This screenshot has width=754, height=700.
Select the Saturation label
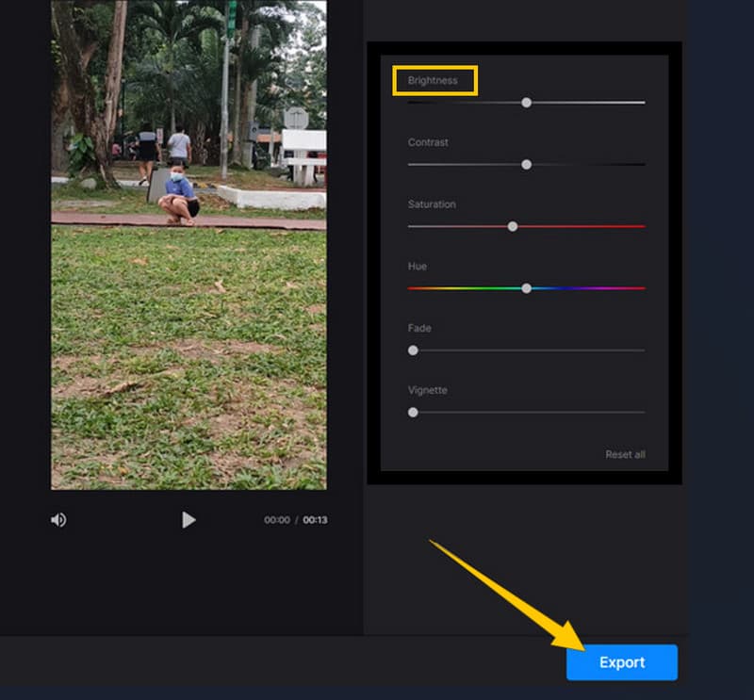pos(432,204)
